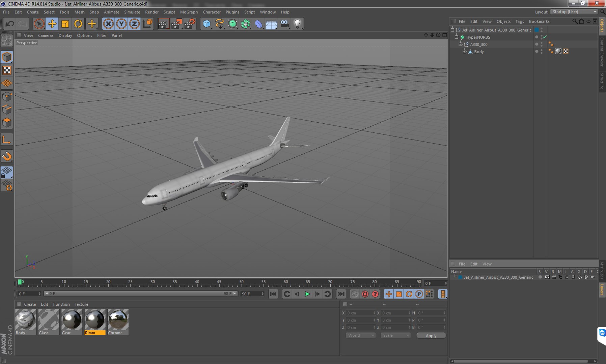Toggle HyperNURBS editor visibility dot
The height and width of the screenshot is (364, 606).
pos(542,36)
